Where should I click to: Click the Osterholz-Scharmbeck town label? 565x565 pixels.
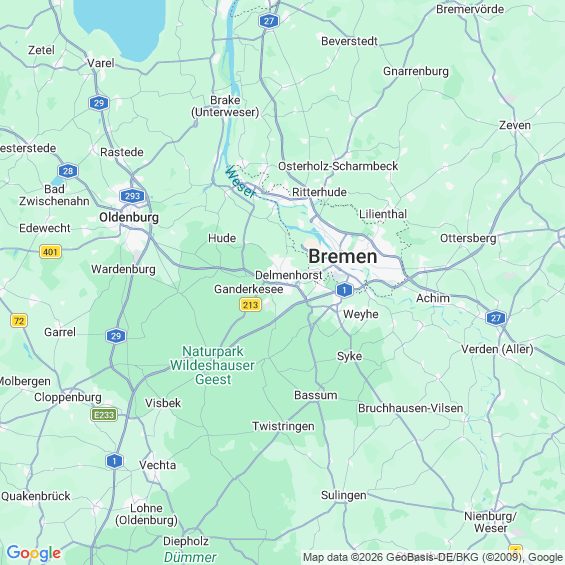[338, 166]
